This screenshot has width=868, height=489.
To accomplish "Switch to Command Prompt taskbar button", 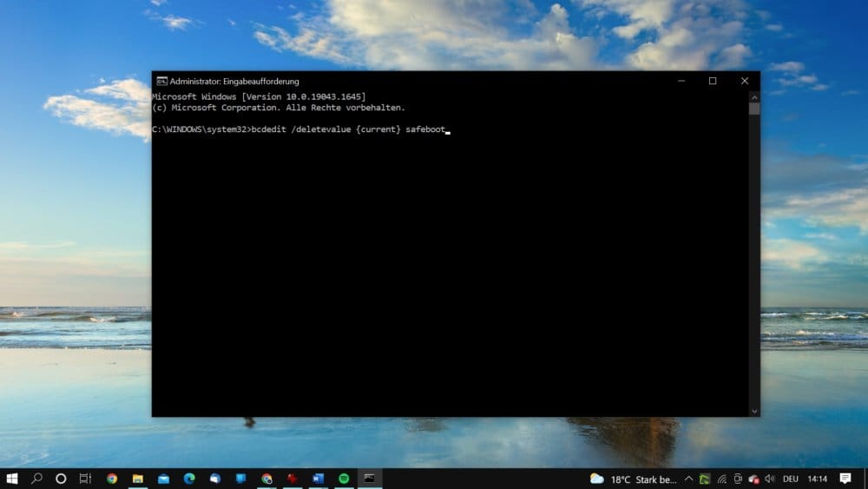I will (x=370, y=479).
